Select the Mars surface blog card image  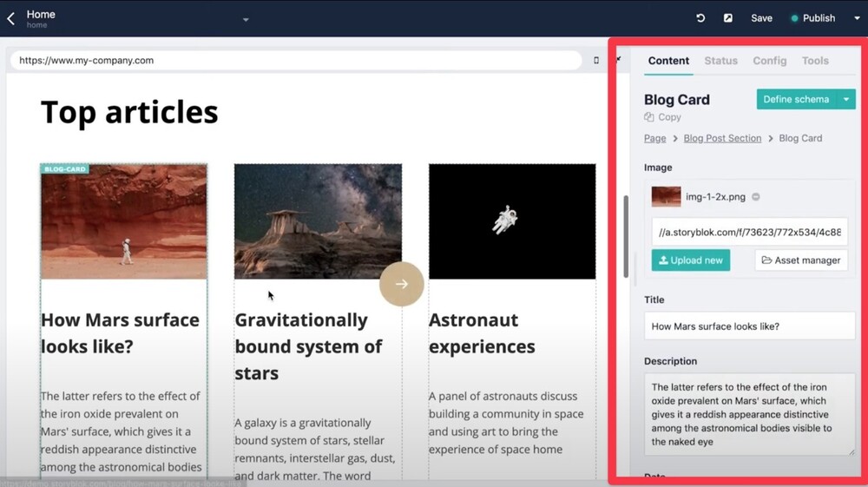(123, 223)
